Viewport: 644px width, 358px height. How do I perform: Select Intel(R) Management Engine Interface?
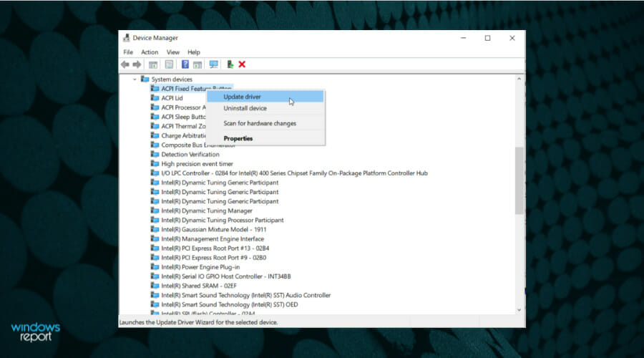pyautogui.click(x=213, y=239)
